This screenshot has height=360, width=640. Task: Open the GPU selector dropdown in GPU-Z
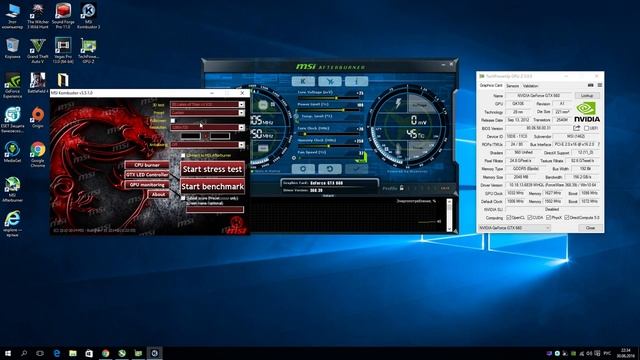514,228
